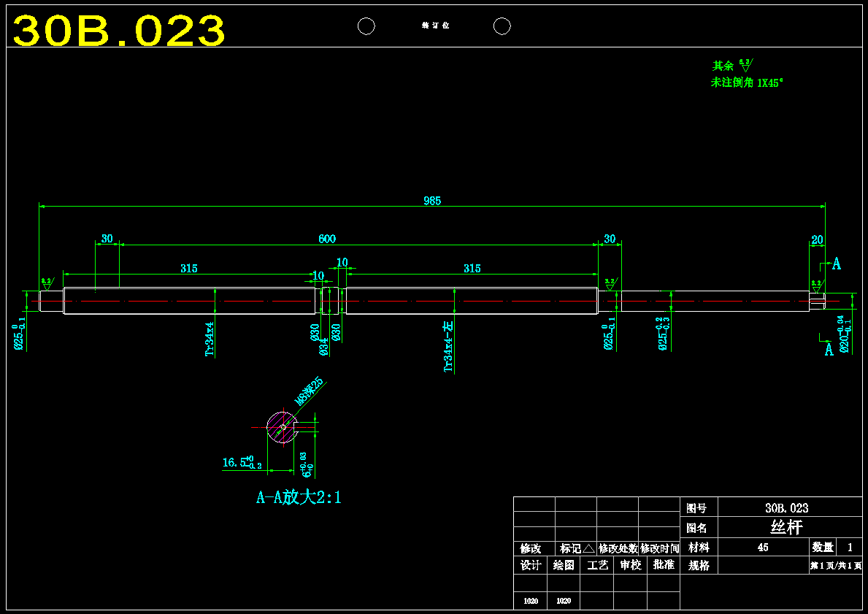The height and width of the screenshot is (614, 868).
Task: Click the 标记 cell with triangle
Action: tap(577, 548)
